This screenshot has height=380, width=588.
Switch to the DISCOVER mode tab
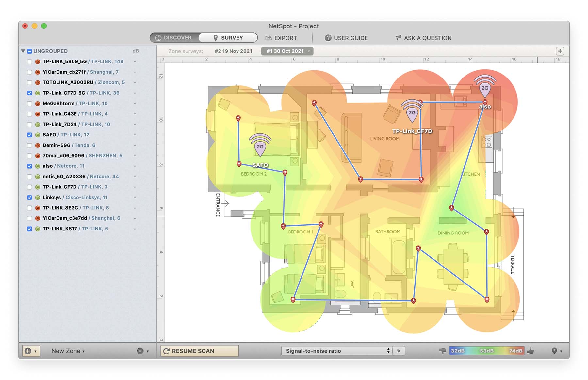(174, 38)
